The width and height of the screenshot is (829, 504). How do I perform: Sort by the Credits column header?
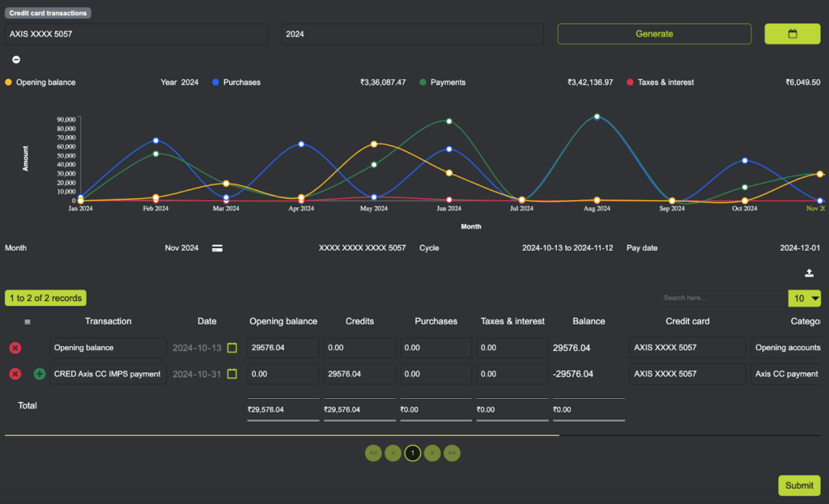point(359,321)
